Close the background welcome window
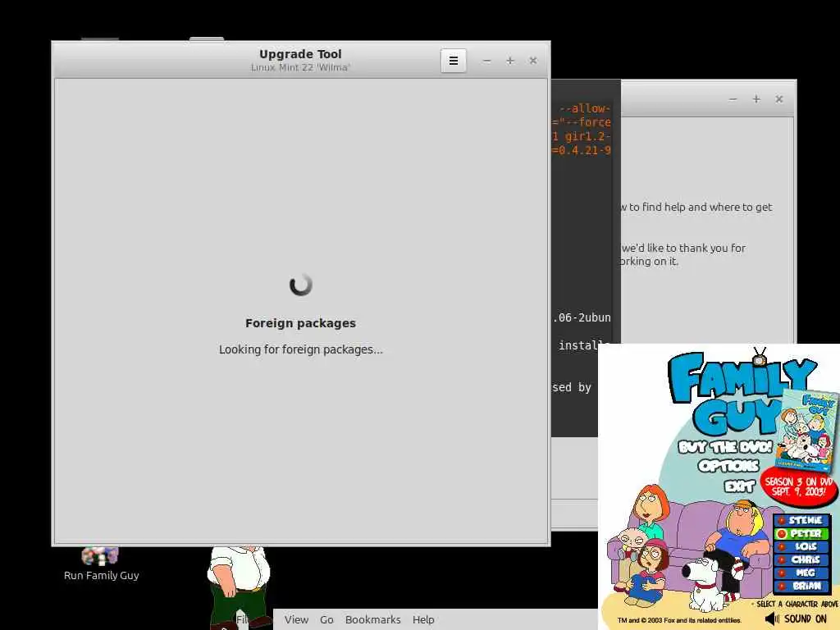 click(779, 99)
